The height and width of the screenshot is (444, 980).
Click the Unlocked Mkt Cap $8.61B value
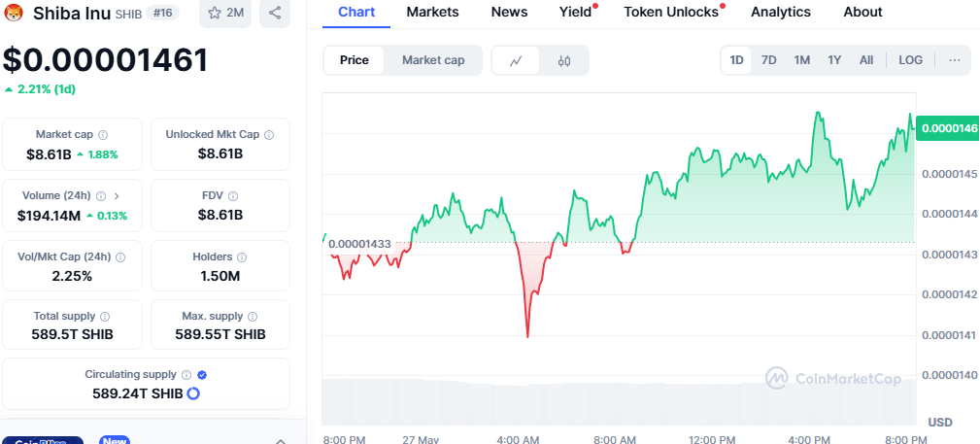(220, 154)
